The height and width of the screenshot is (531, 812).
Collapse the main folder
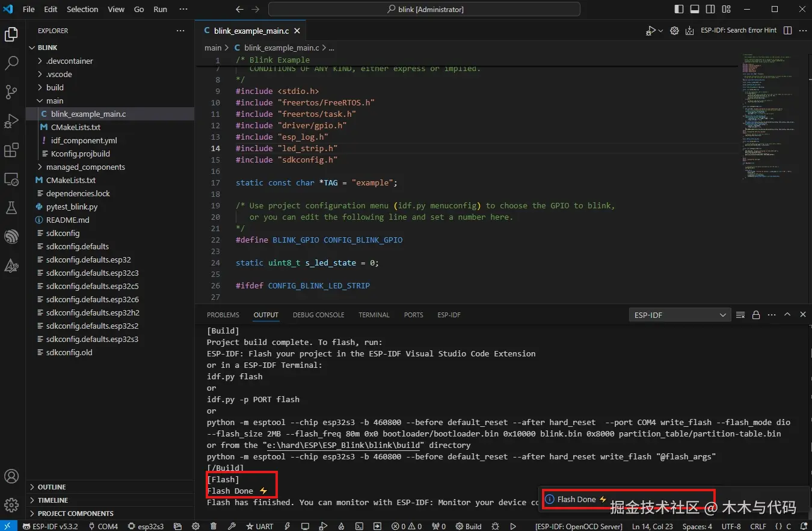[x=110, y=101]
